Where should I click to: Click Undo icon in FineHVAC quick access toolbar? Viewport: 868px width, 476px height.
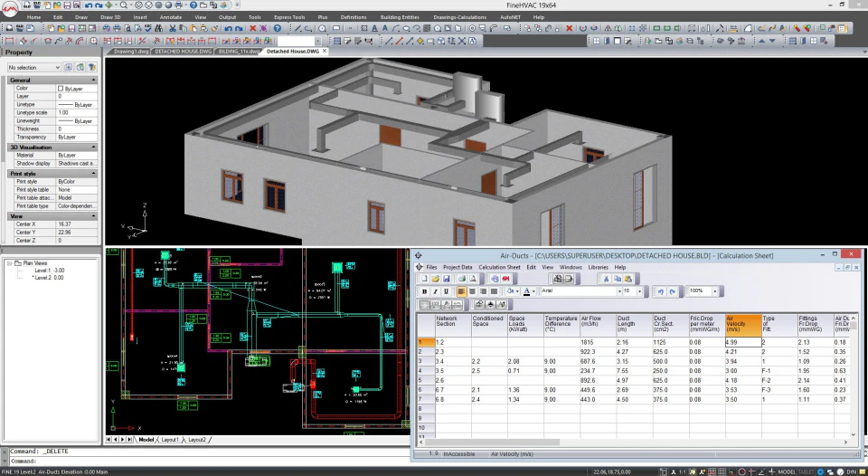pos(89,5)
